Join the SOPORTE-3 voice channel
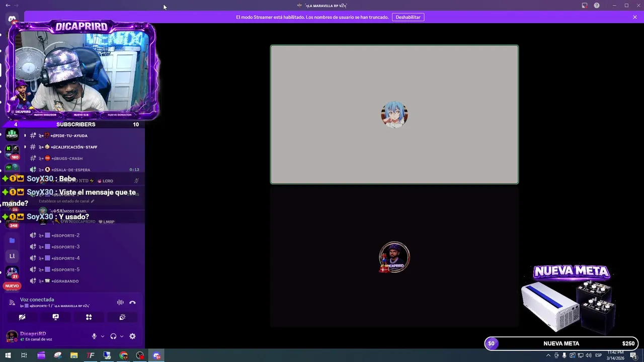The height and width of the screenshot is (362, 644). 84,247
